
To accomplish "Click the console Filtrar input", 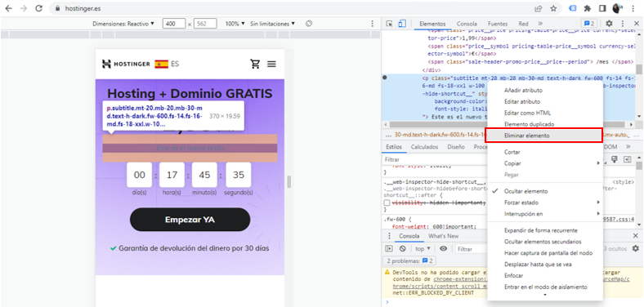I will pos(472,249).
